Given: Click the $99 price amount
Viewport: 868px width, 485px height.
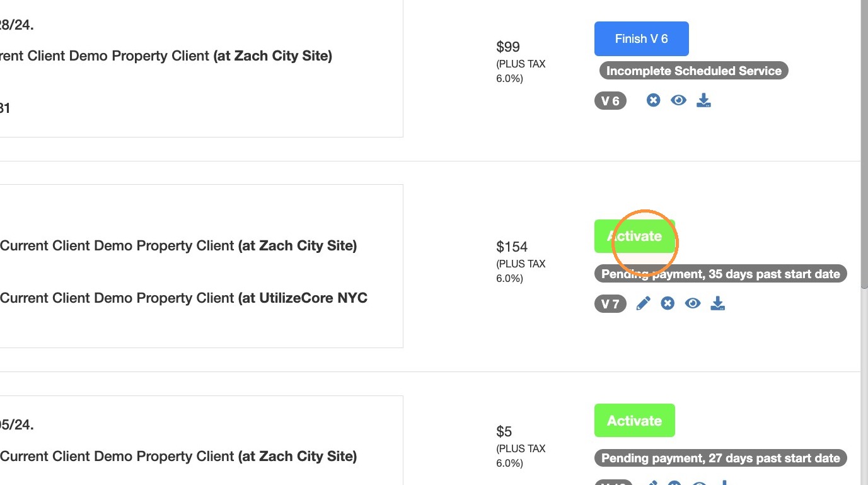Looking at the screenshot, I should pyautogui.click(x=508, y=47).
